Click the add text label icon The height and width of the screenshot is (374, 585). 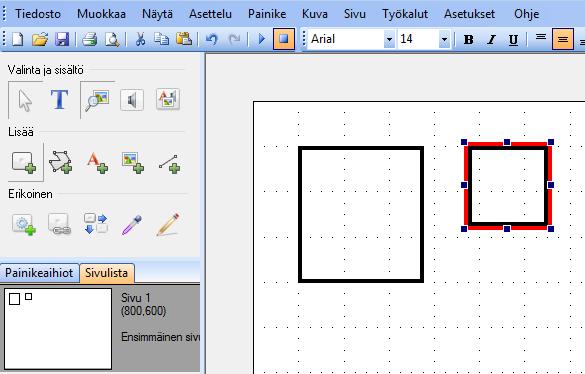tap(97, 163)
